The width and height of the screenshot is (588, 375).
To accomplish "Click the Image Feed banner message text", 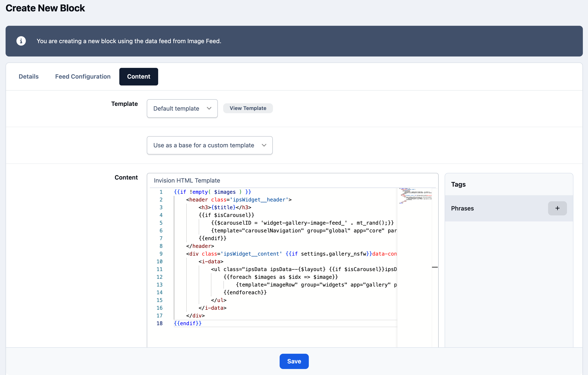I will (x=129, y=41).
